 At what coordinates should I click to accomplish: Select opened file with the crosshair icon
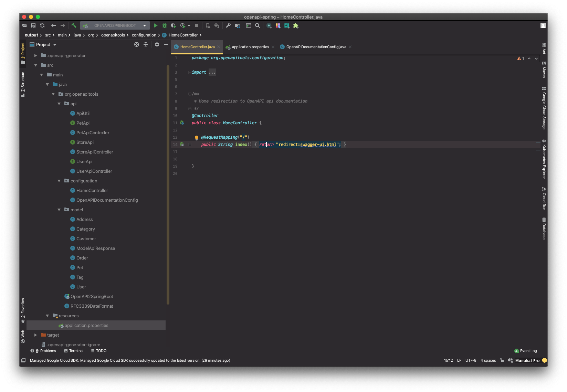[x=137, y=44]
